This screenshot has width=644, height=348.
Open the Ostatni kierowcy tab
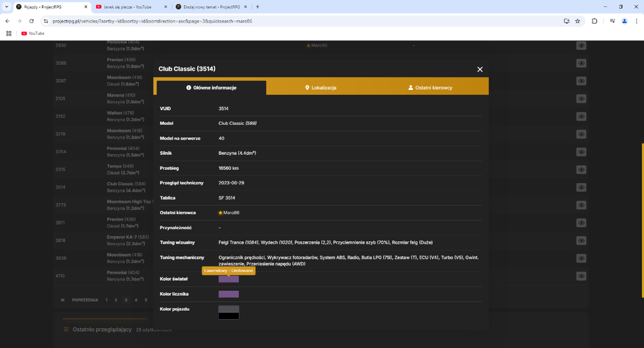(430, 88)
